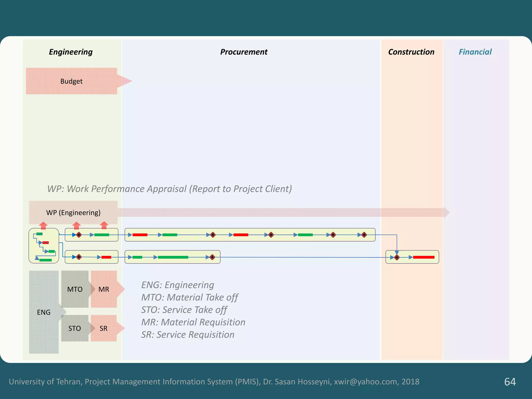
Task: Click the slide number 64
Action: click(x=510, y=382)
